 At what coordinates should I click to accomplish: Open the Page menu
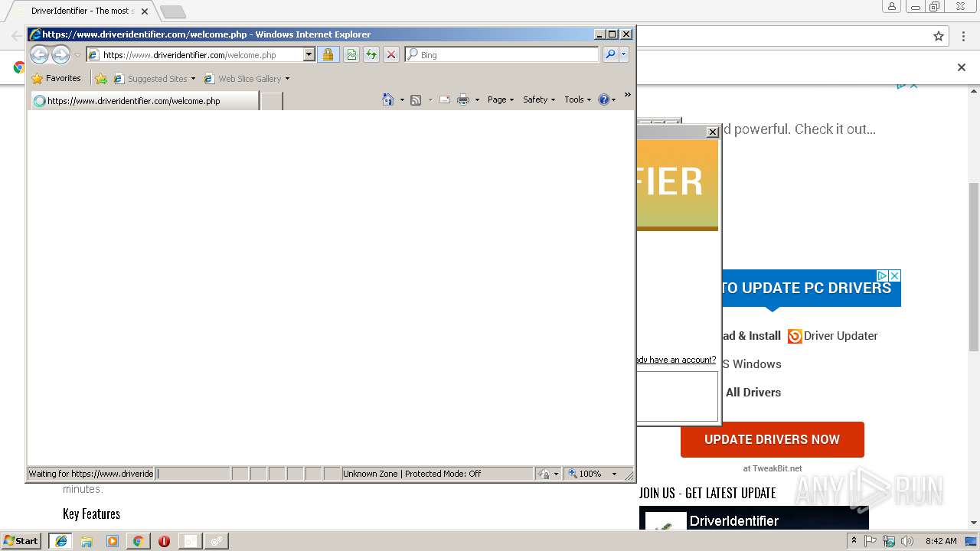coord(501,99)
